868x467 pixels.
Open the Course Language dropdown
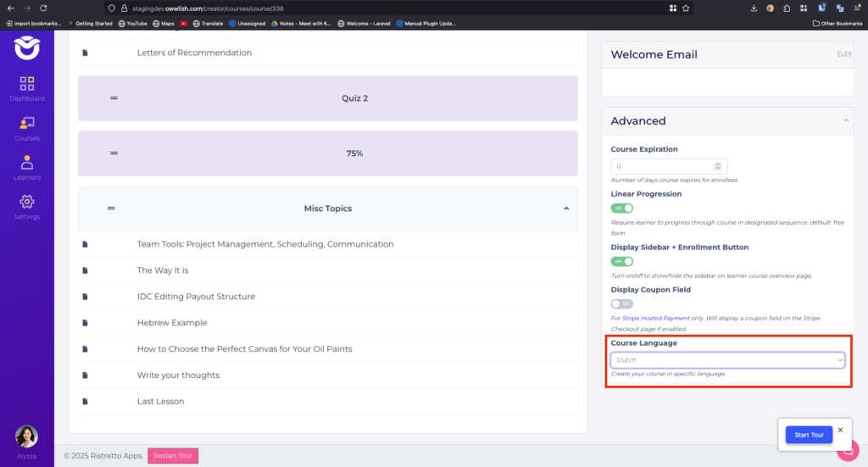point(729,360)
